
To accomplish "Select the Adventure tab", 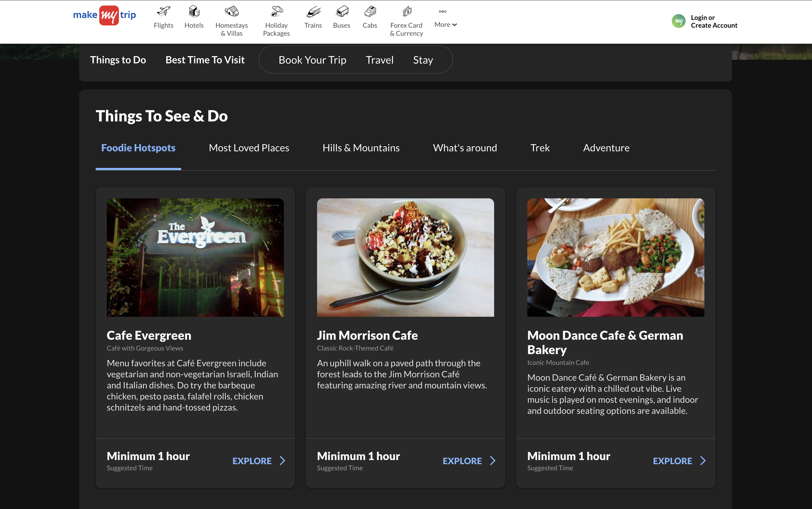I will (x=606, y=148).
